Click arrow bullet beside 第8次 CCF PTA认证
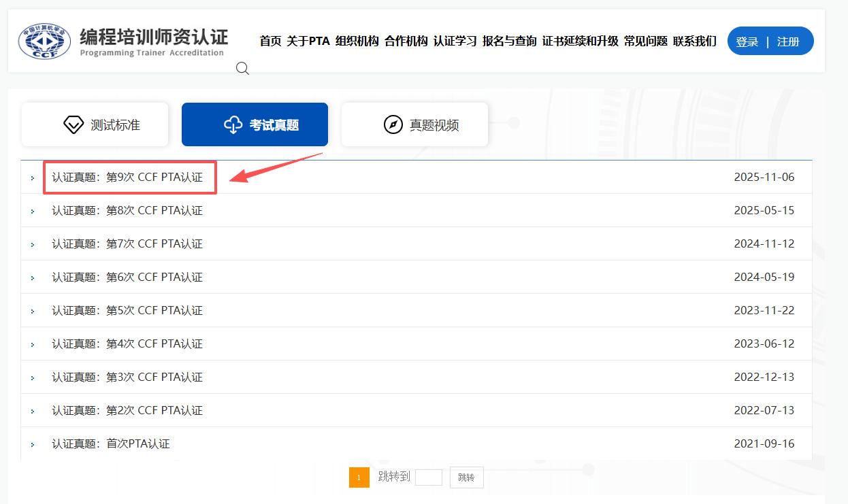This screenshot has height=504, width=848. (x=33, y=212)
